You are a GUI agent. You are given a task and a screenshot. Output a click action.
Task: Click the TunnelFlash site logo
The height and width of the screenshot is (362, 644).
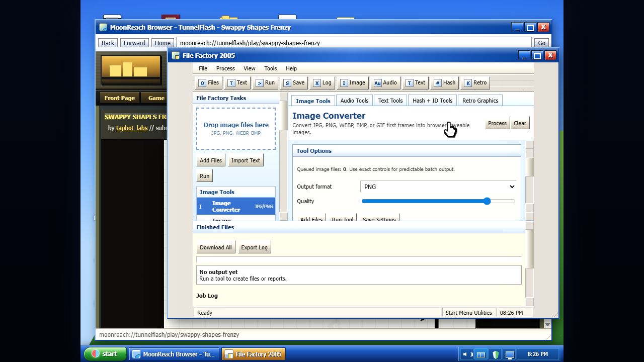131,70
